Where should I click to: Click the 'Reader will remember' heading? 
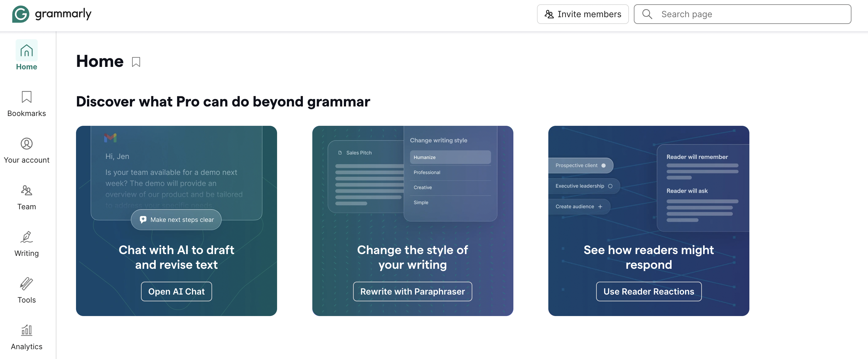tap(697, 157)
